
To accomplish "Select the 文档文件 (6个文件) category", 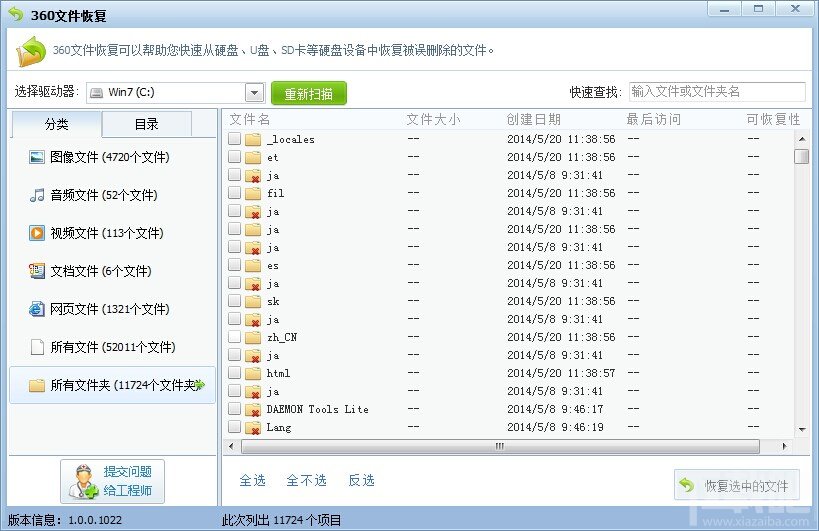I will [112, 271].
